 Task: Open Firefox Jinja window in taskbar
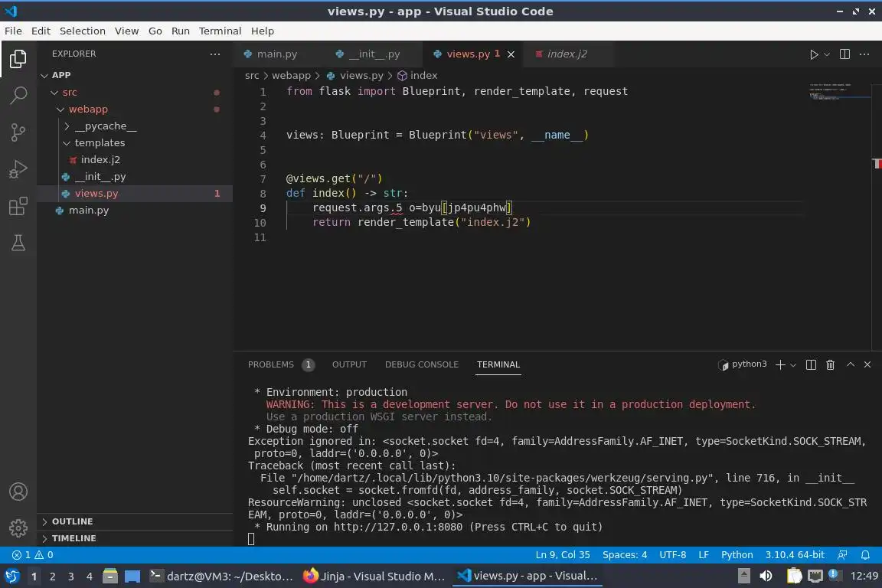(374, 576)
